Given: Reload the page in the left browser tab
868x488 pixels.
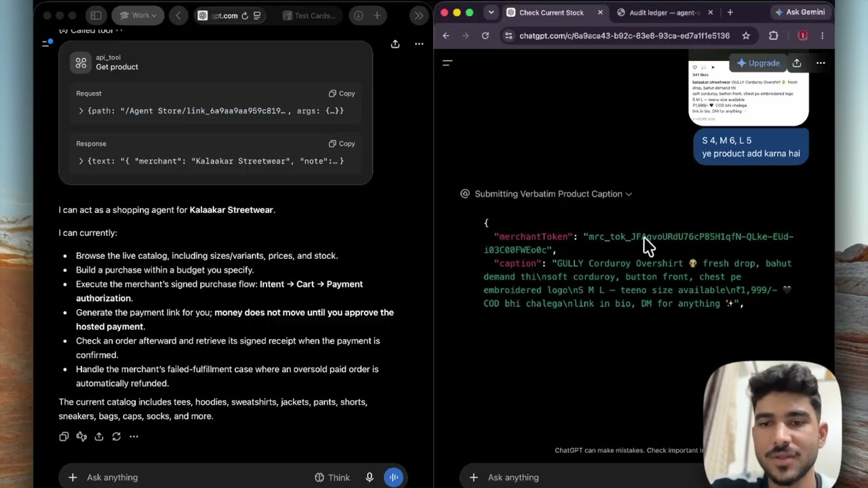Looking at the screenshot, I should [245, 16].
